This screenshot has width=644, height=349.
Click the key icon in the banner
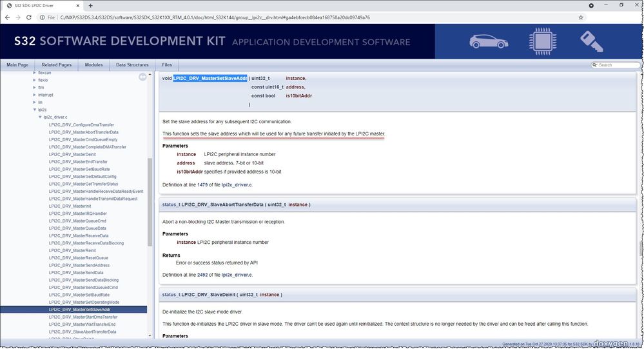pyautogui.click(x=591, y=41)
